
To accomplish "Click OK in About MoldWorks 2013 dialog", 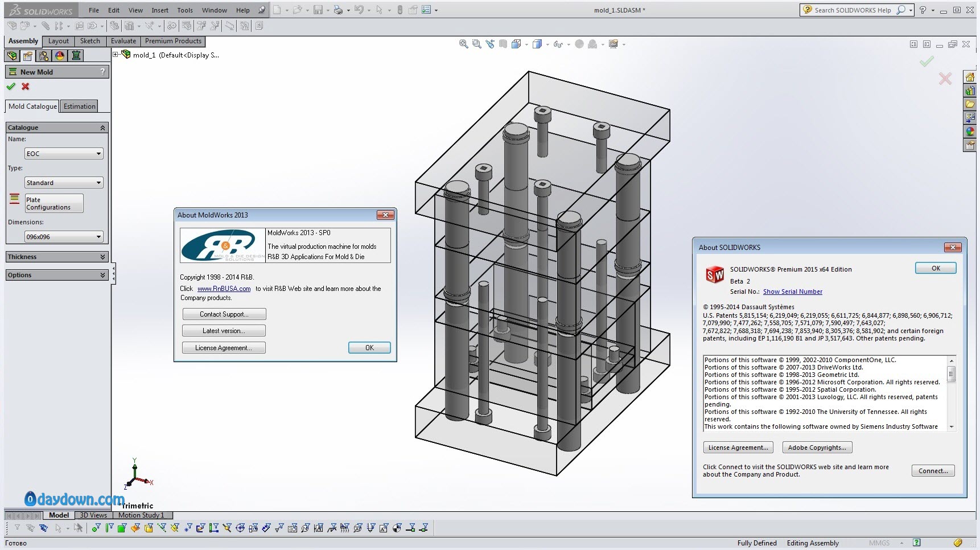I will [x=369, y=348].
